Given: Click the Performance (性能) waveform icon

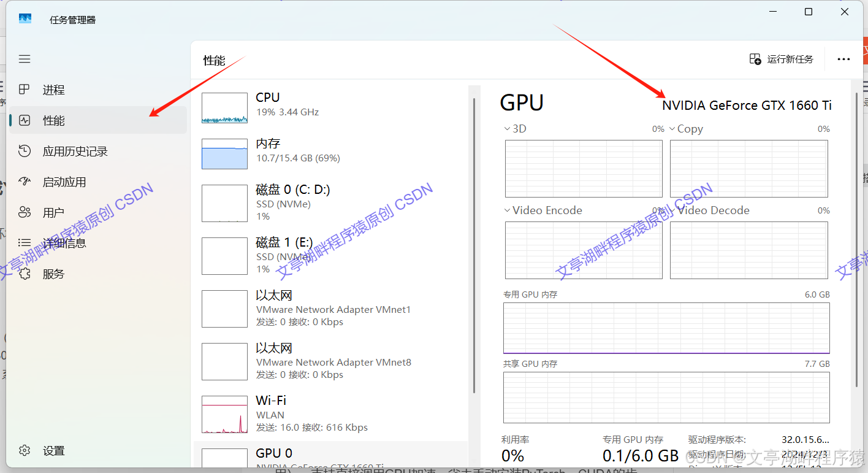Looking at the screenshot, I should coord(25,120).
